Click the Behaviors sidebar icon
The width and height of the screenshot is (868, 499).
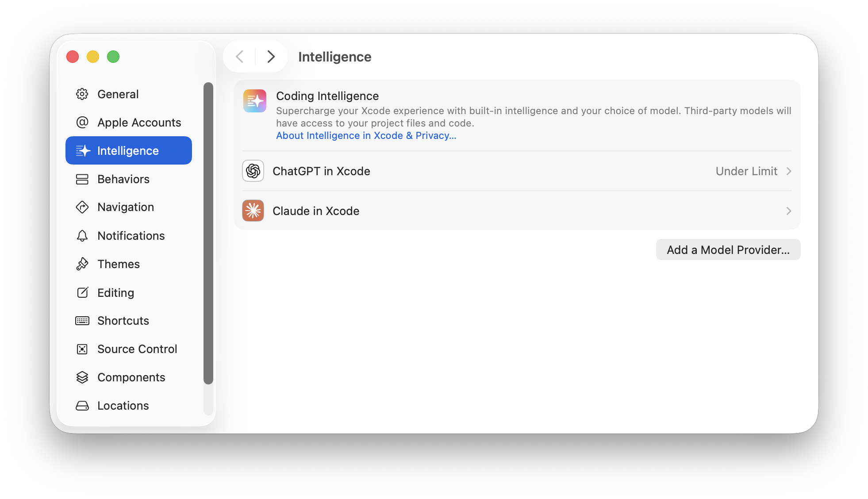point(82,179)
